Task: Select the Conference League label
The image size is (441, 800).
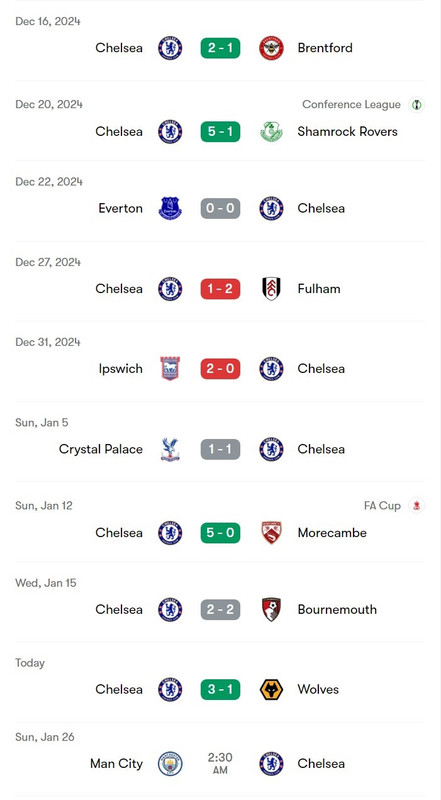Action: pyautogui.click(x=351, y=105)
